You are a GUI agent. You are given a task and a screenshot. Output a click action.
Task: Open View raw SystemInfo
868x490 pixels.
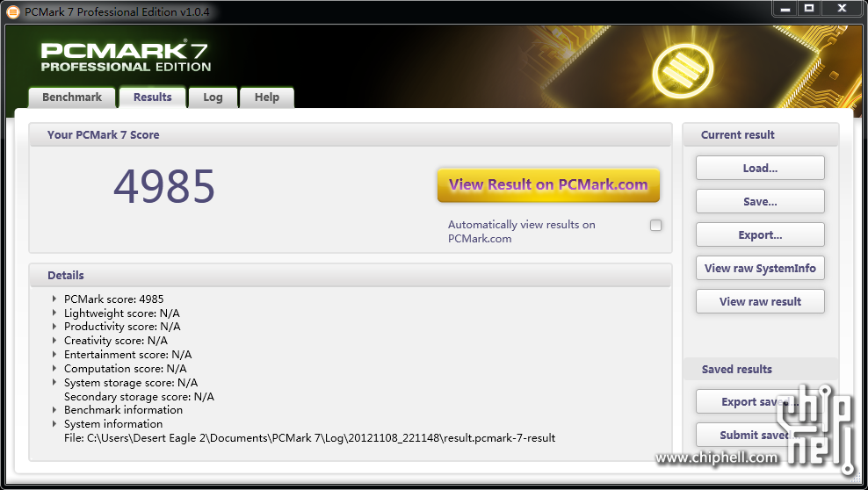(760, 268)
